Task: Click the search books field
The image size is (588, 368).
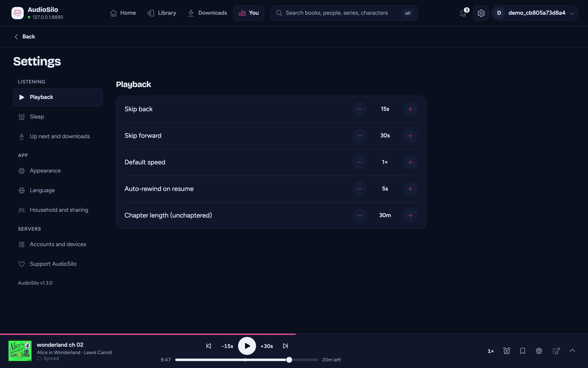Action: pos(344,13)
